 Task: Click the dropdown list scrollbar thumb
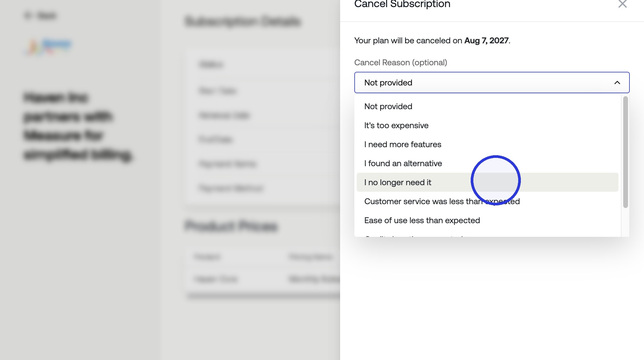[625, 152]
